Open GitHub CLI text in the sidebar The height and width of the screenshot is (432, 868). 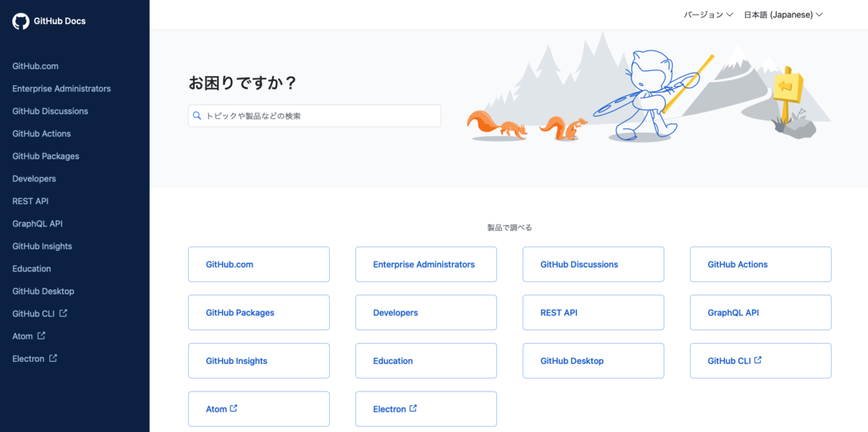click(33, 313)
